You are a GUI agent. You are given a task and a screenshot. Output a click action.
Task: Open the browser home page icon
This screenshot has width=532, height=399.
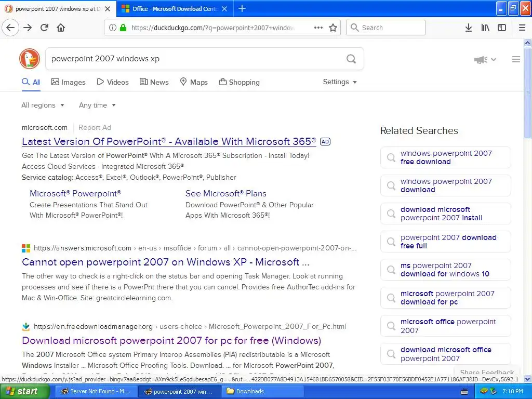[61, 28]
